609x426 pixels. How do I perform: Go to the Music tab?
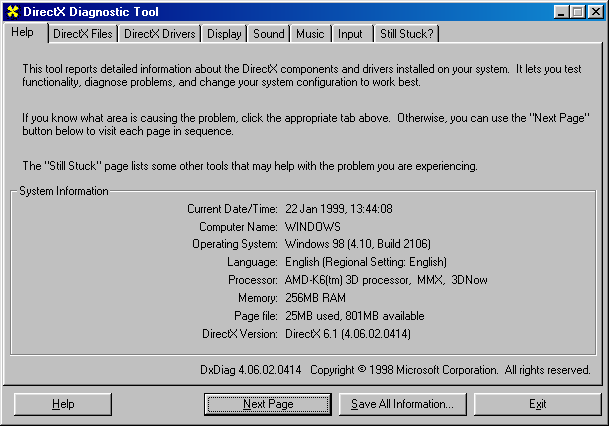[x=310, y=34]
